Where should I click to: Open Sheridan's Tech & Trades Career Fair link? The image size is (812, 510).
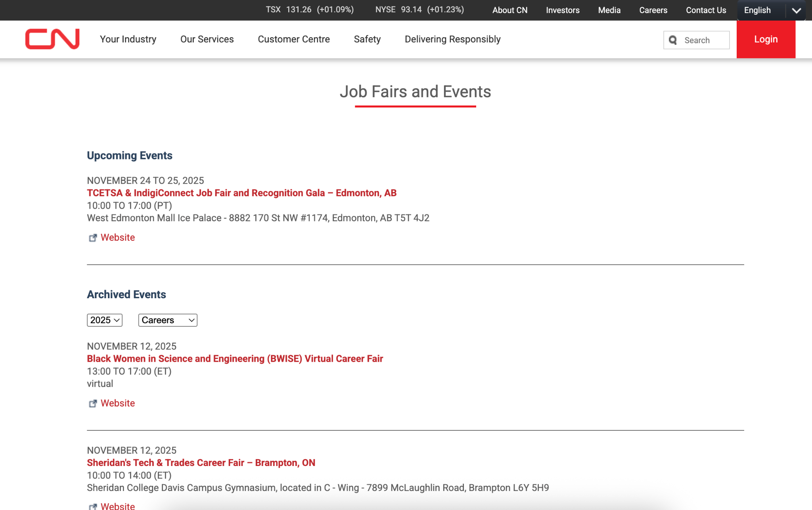[x=201, y=463]
